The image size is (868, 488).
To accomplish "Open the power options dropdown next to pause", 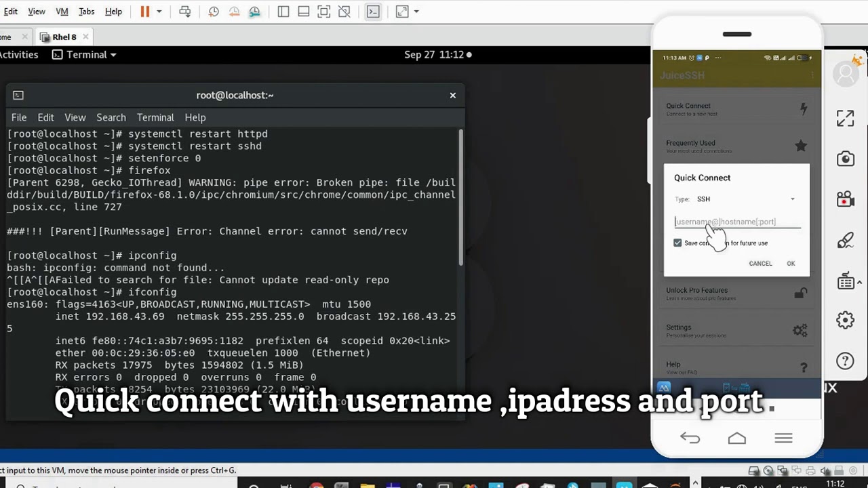I will 159,12.
